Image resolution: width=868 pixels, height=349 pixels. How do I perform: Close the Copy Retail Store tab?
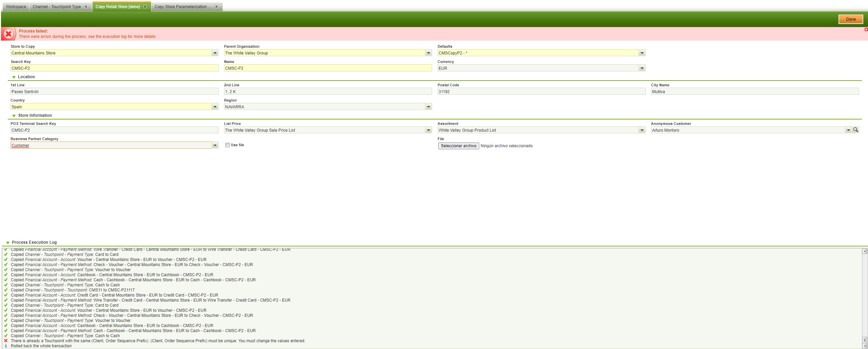coord(145,7)
